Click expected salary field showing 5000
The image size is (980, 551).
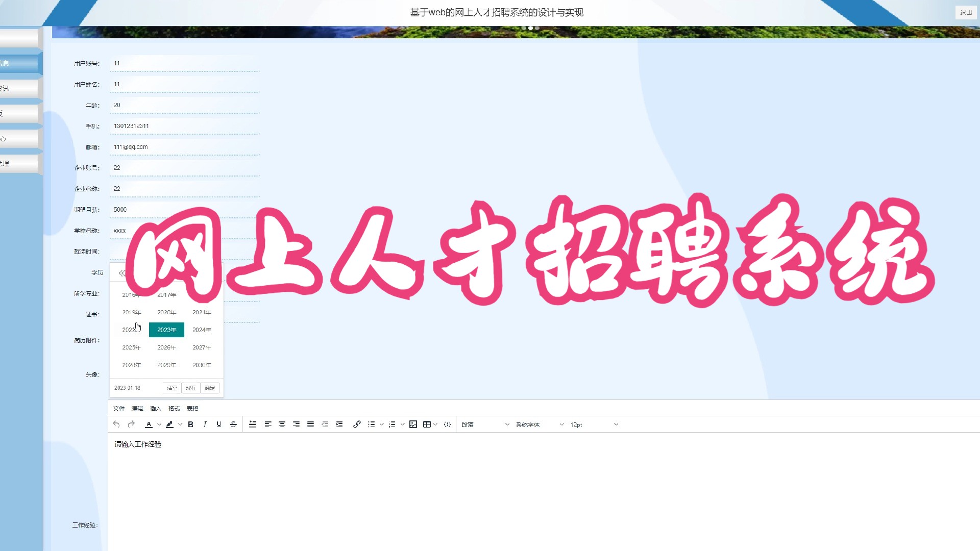[185, 210]
